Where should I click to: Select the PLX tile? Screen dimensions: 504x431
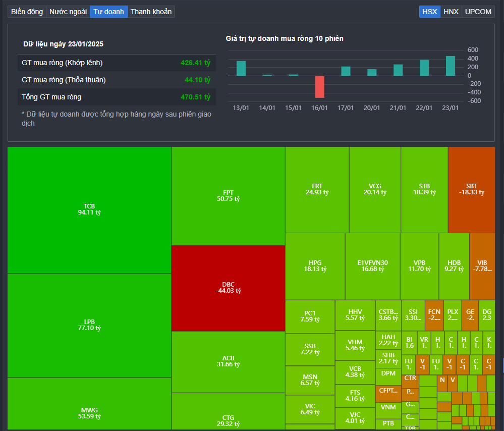click(x=453, y=315)
